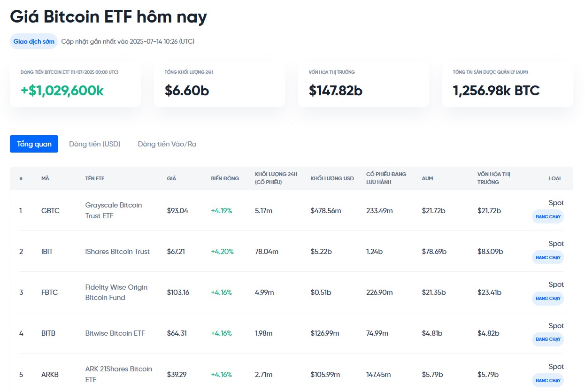
Task: Click the Giao dịch sớm badge
Action: click(x=34, y=41)
